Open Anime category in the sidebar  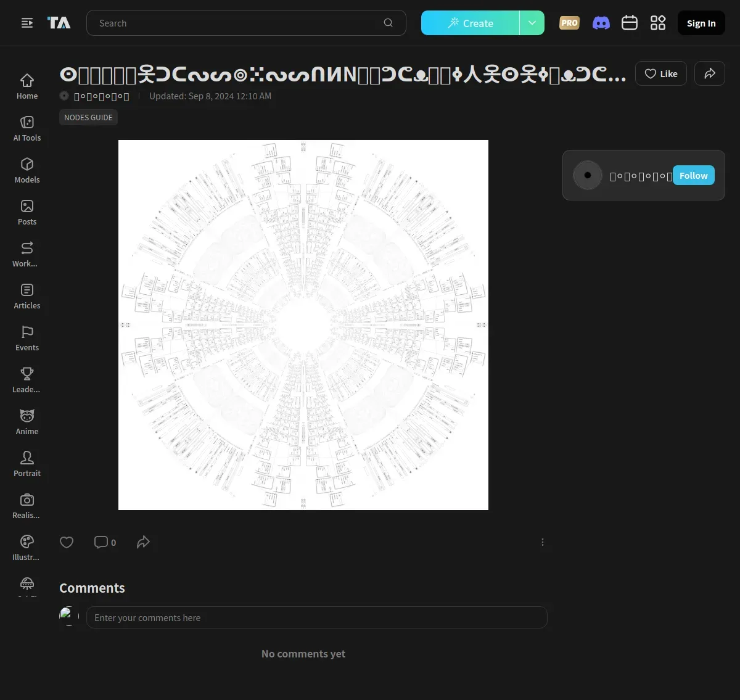click(x=27, y=422)
